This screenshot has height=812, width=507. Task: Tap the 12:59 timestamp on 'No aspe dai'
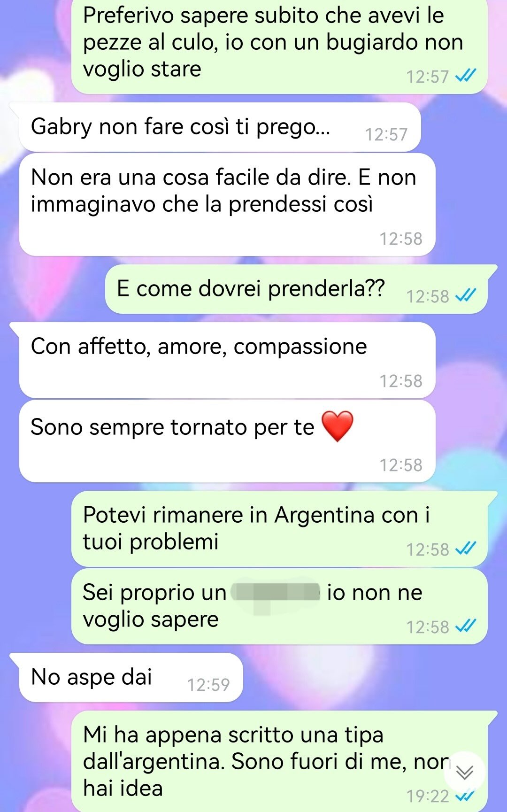click(x=208, y=685)
